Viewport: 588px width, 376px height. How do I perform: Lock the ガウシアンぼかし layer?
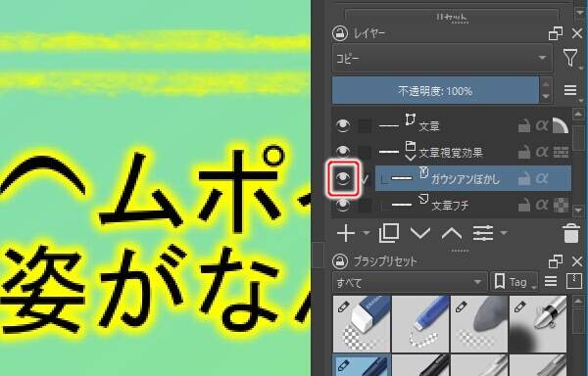(524, 178)
